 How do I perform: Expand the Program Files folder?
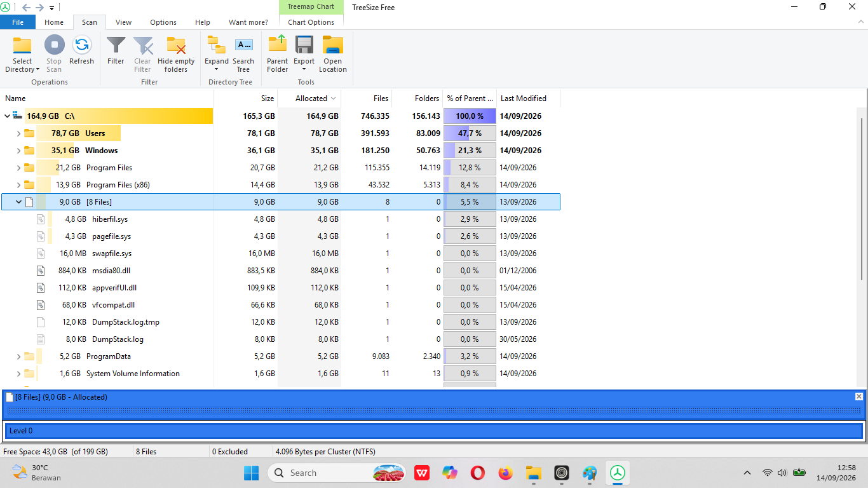[x=18, y=168]
